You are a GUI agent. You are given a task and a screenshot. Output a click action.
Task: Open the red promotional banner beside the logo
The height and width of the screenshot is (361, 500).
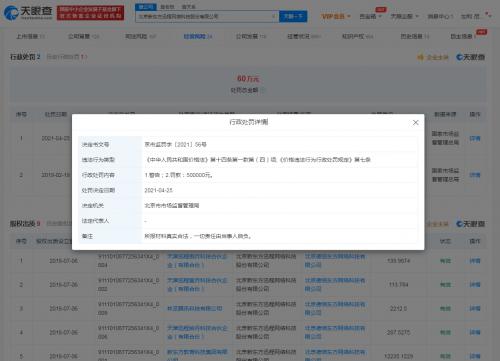(x=90, y=13)
